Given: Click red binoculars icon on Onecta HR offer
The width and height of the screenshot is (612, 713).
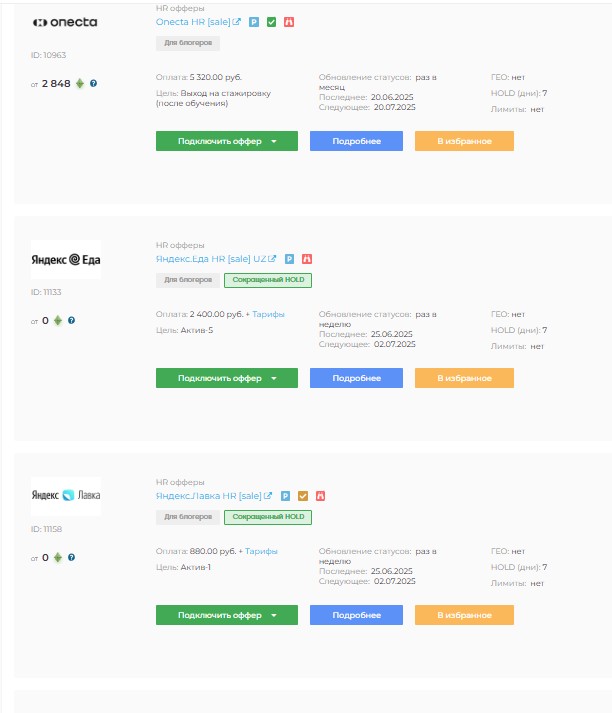Looking at the screenshot, I should click(x=289, y=22).
